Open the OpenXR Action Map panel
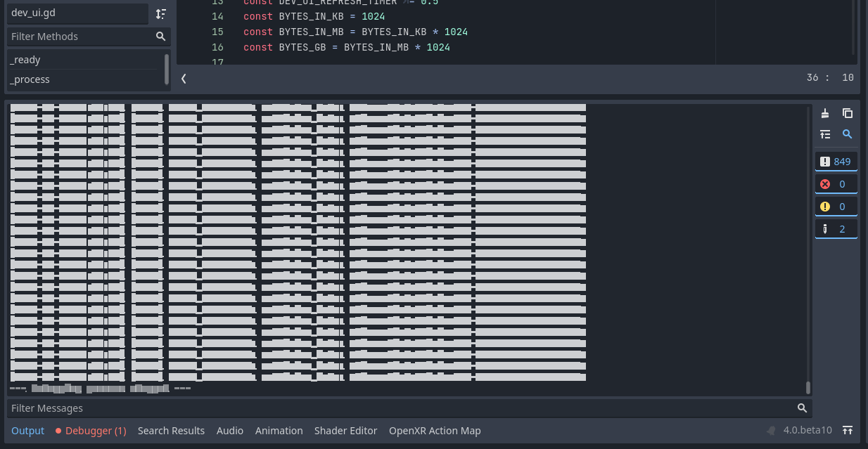868x449 pixels. pyautogui.click(x=435, y=430)
